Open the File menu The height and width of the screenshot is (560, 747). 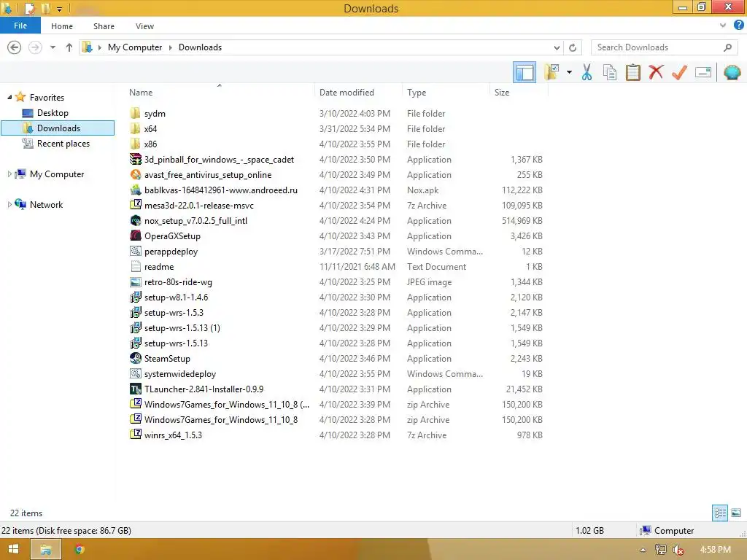tap(20, 26)
